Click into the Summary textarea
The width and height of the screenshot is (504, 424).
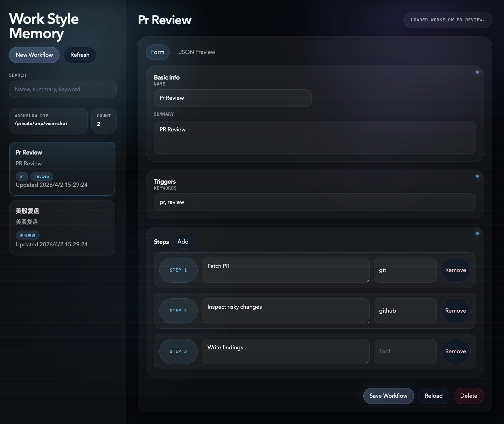tap(315, 137)
